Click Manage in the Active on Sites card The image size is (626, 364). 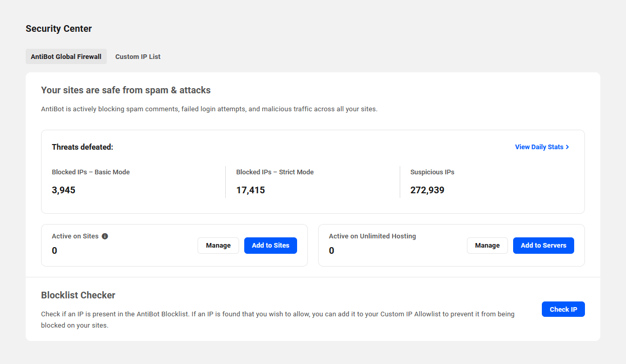coord(218,246)
